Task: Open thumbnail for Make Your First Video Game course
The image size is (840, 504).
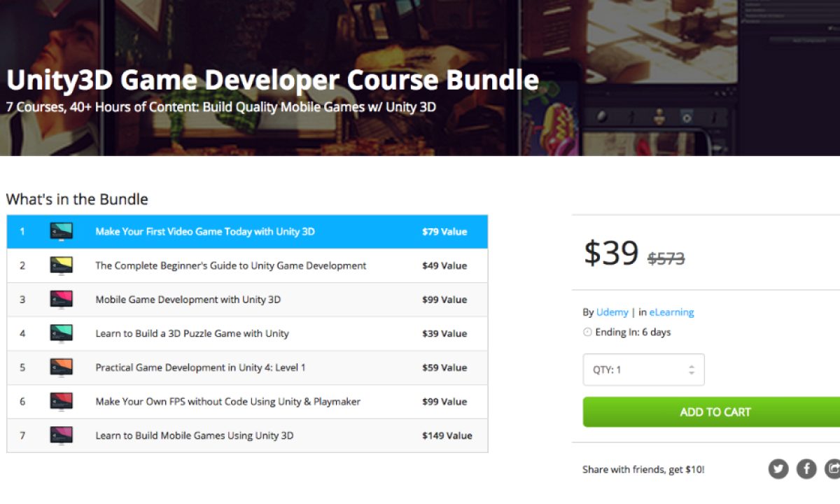Action: (x=62, y=232)
